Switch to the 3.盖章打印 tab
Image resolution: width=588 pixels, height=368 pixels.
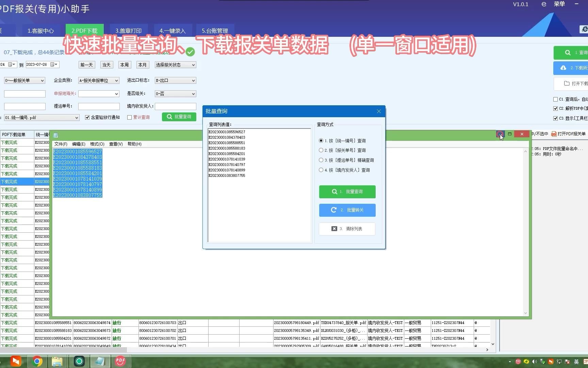pyautogui.click(x=128, y=30)
